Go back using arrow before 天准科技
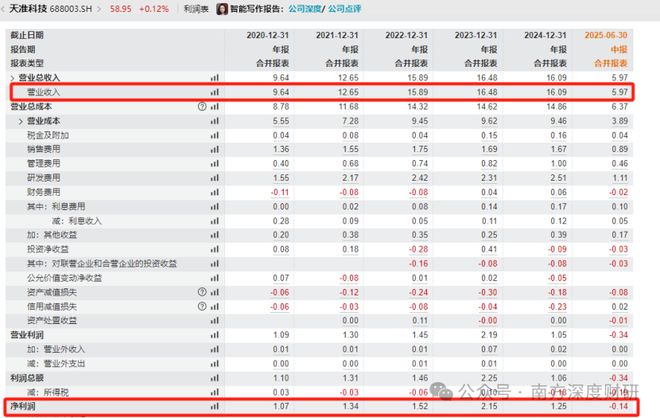The height and width of the screenshot is (418, 660). pyautogui.click(x=5, y=9)
